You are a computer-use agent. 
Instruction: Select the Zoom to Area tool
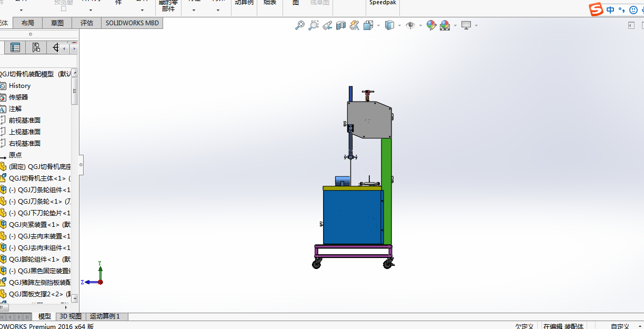click(314, 25)
